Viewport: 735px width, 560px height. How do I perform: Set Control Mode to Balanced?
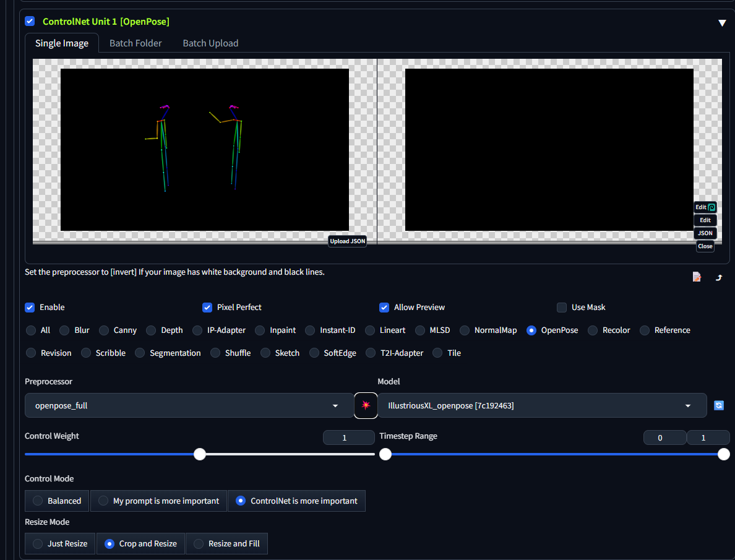pos(57,501)
